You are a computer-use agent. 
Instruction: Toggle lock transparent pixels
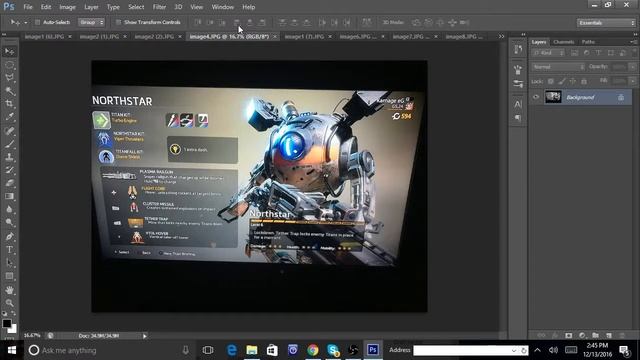pyautogui.click(x=551, y=82)
